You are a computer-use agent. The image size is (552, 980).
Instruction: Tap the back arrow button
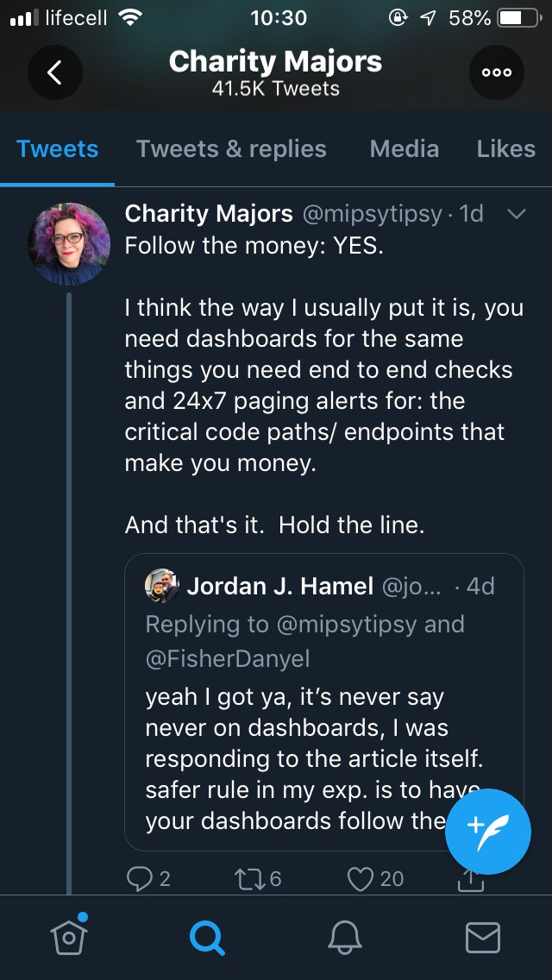click(54, 72)
